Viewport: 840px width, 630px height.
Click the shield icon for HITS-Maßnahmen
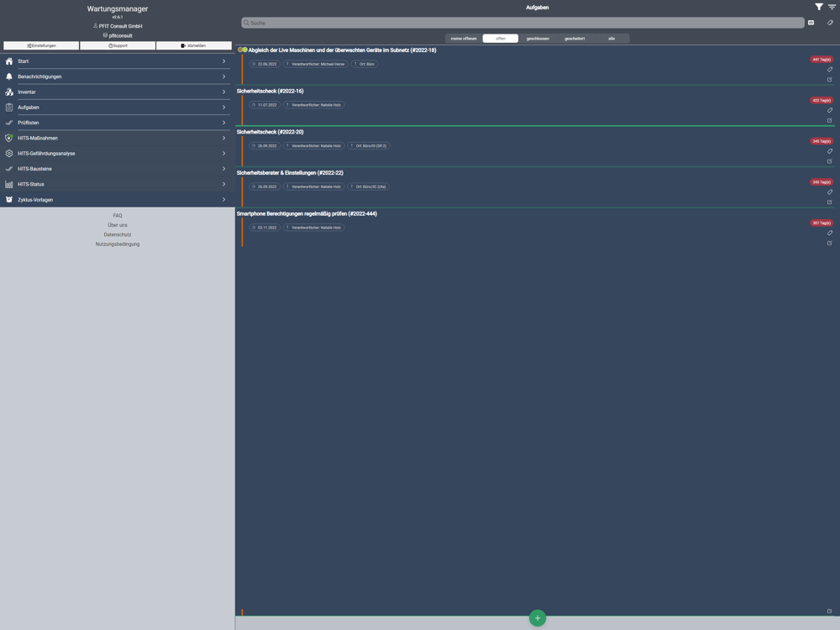(x=9, y=139)
